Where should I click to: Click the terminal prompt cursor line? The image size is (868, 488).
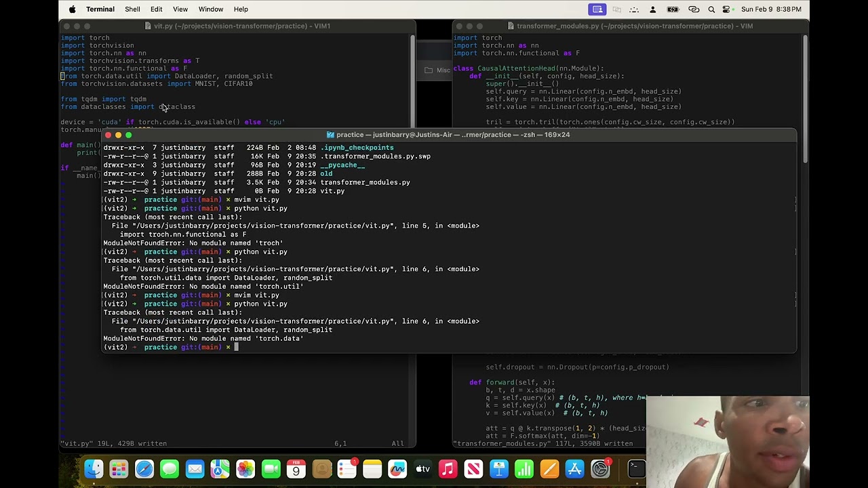pos(448,348)
